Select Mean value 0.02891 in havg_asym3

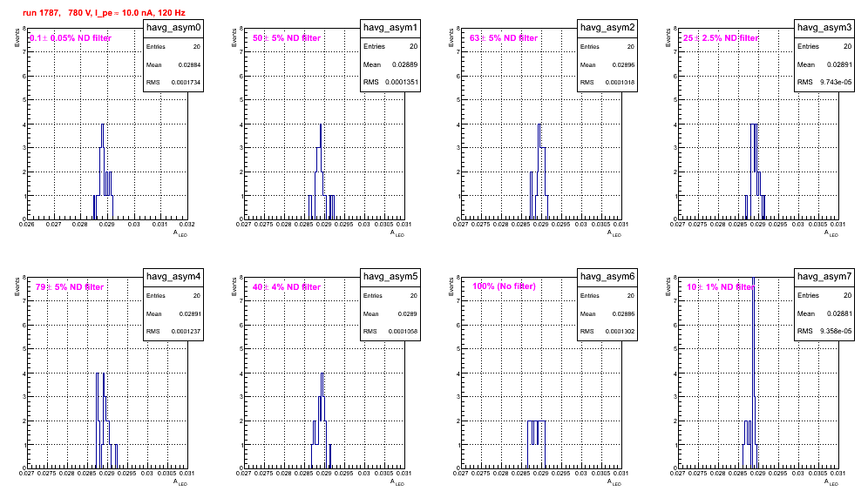[839, 64]
